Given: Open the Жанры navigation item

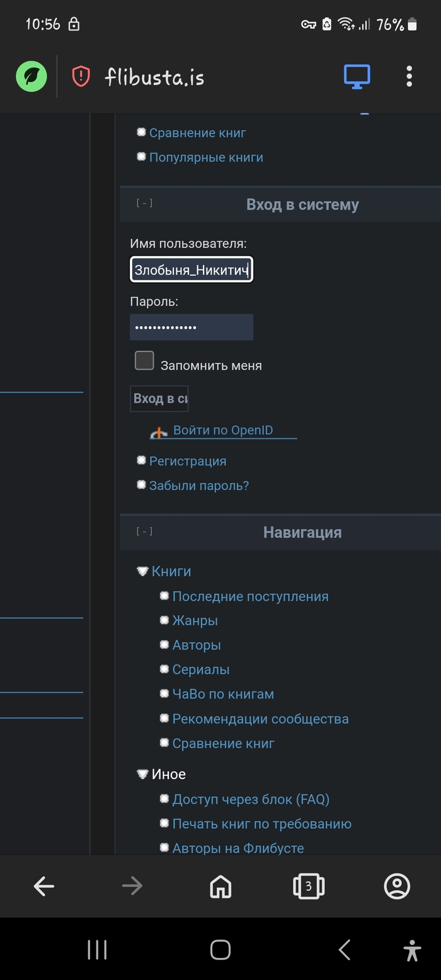Looking at the screenshot, I should (x=195, y=621).
